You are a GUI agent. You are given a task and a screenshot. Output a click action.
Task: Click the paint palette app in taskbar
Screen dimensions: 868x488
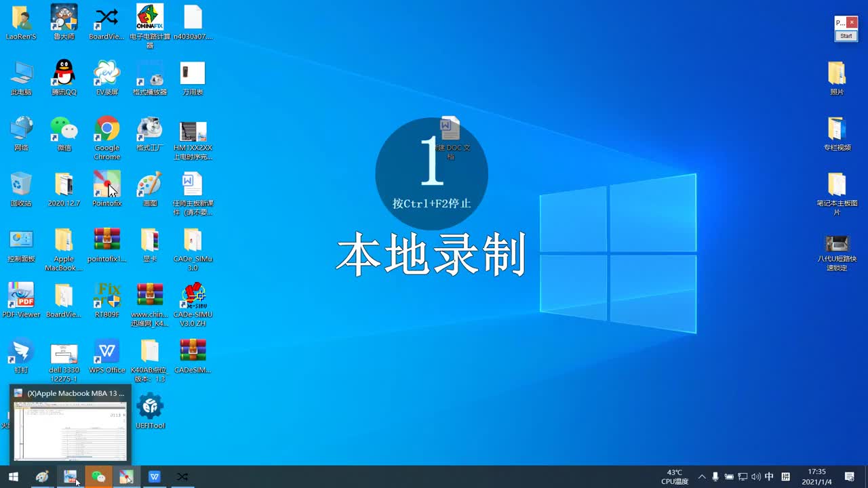click(x=42, y=477)
